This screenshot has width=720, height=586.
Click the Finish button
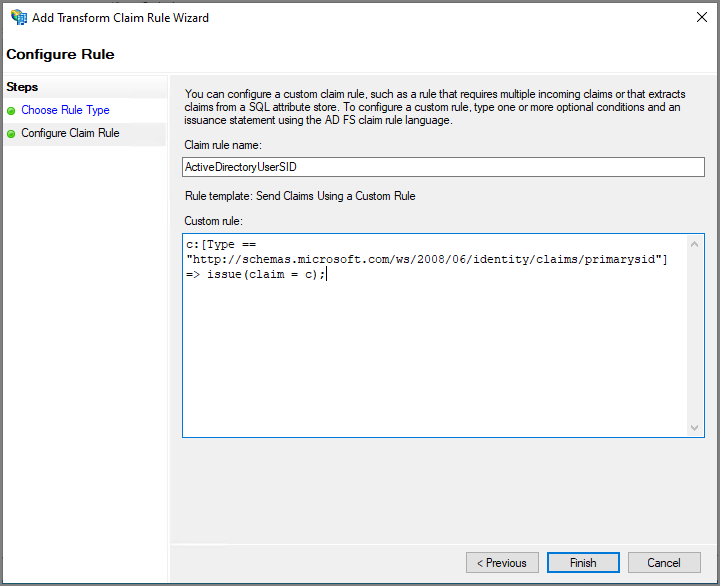click(583, 563)
